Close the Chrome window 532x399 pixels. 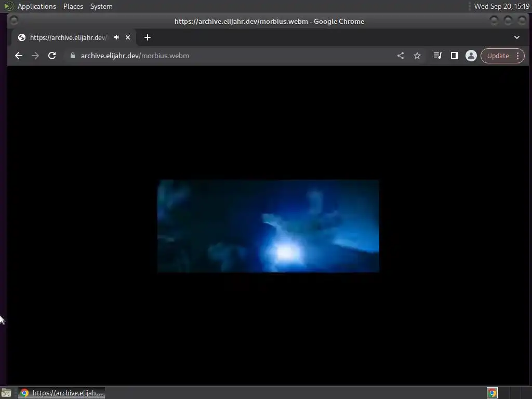point(522,21)
